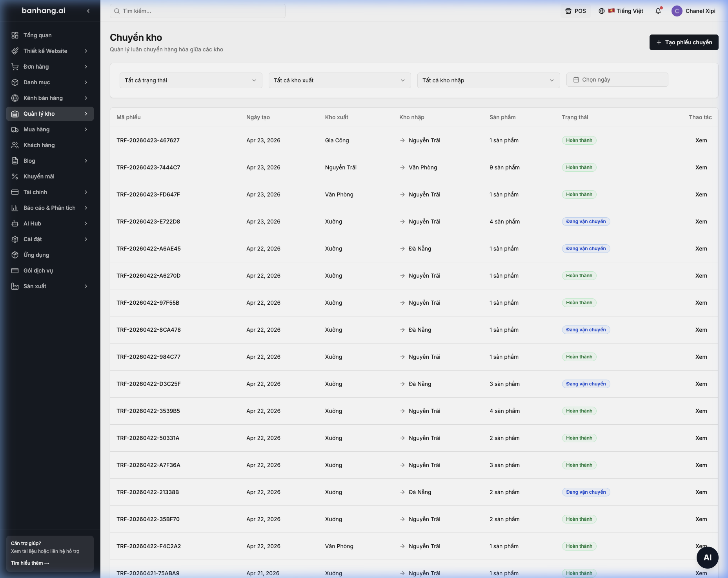Click the Danh mục box icon
This screenshot has width=728, height=578.
tap(15, 82)
